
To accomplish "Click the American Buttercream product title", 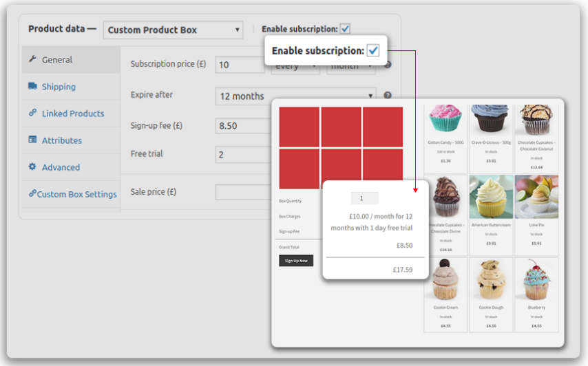I will [491, 225].
